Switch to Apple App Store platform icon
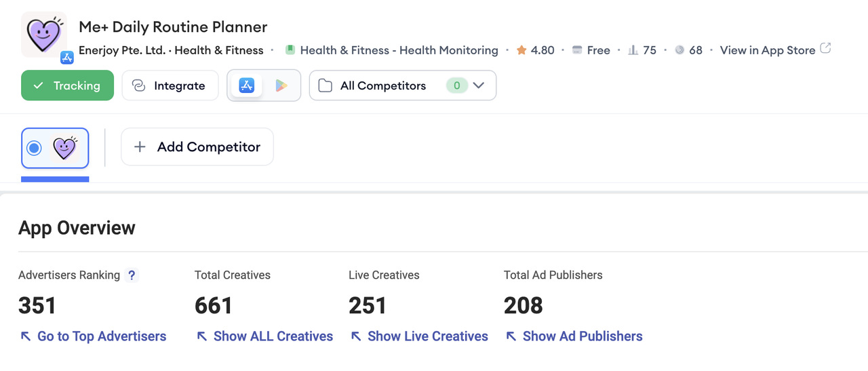The width and height of the screenshot is (868, 371). [246, 85]
